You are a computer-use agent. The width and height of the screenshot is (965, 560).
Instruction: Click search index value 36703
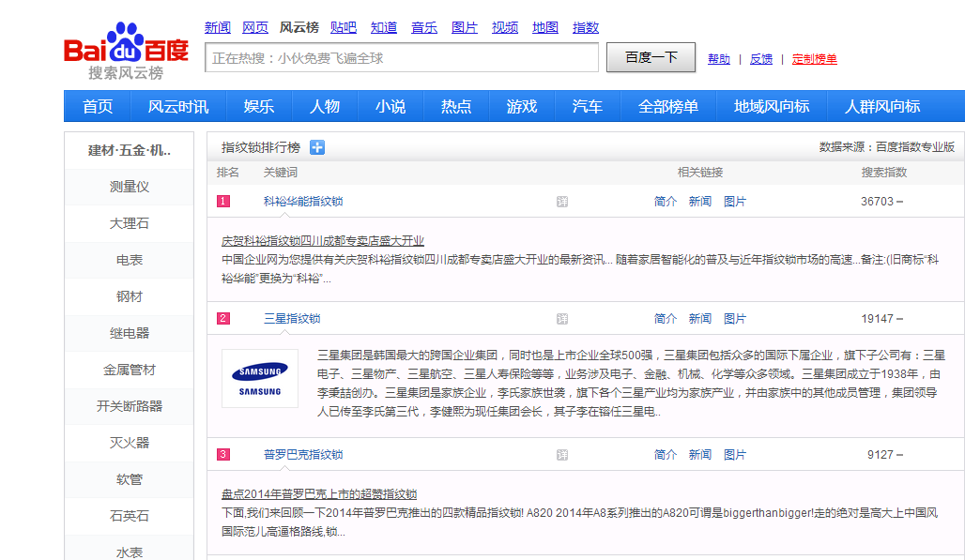pos(877,202)
